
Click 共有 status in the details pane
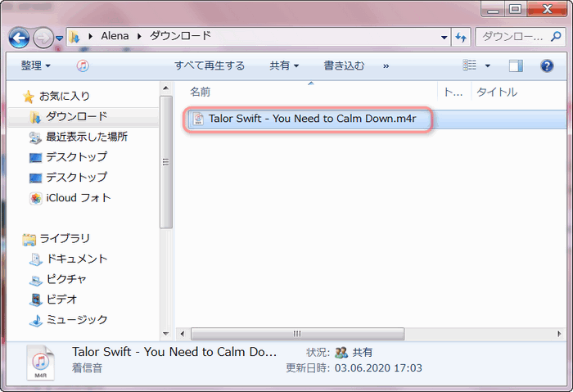tap(362, 352)
